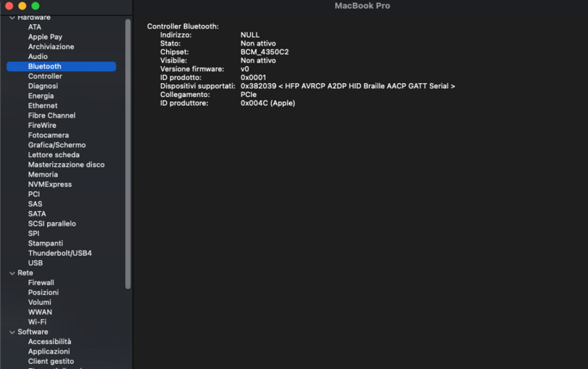Collapse the Rete section chevron
Viewport: 588px width, 369px height.
12,273
